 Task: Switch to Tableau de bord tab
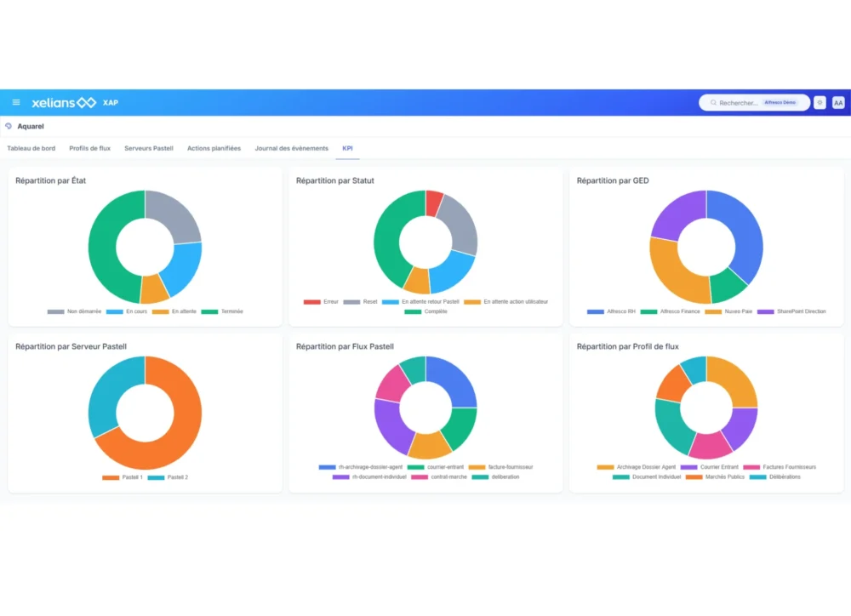tap(31, 148)
